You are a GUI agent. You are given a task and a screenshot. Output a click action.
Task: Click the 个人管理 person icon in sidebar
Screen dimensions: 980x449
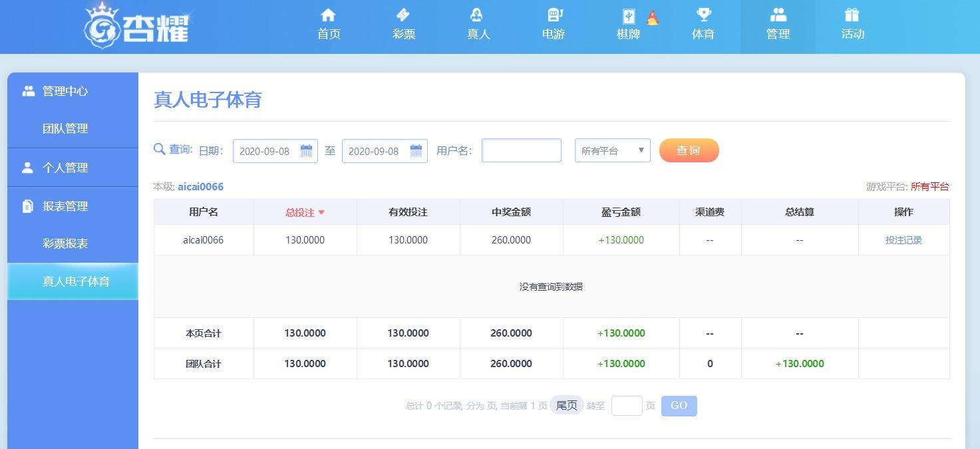(x=27, y=168)
